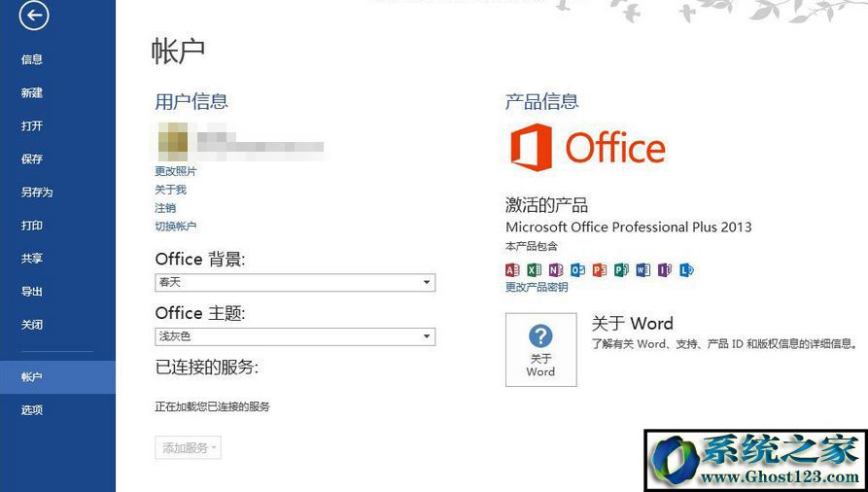Click the Excel product icon
The width and height of the screenshot is (868, 492).
point(535,270)
